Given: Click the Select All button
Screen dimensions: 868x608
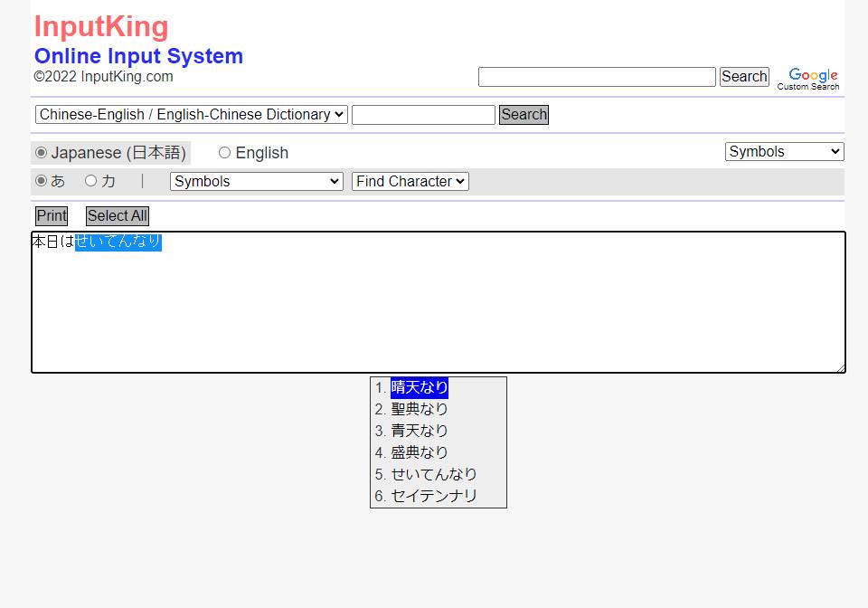Looking at the screenshot, I should 118,215.
